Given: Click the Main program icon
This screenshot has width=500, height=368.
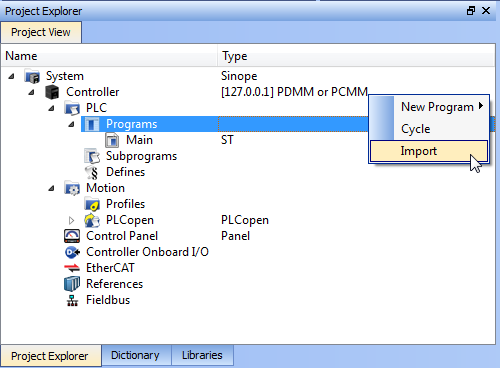Looking at the screenshot, I should [x=112, y=140].
